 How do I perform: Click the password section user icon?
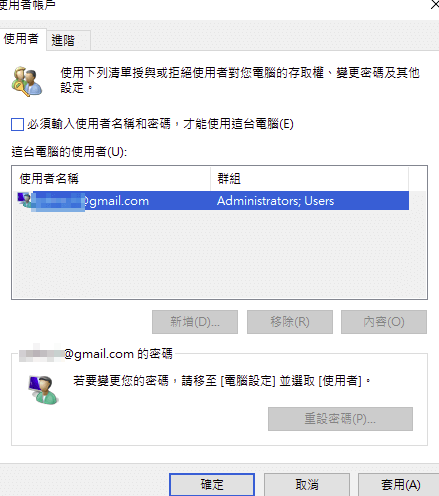[43, 390]
